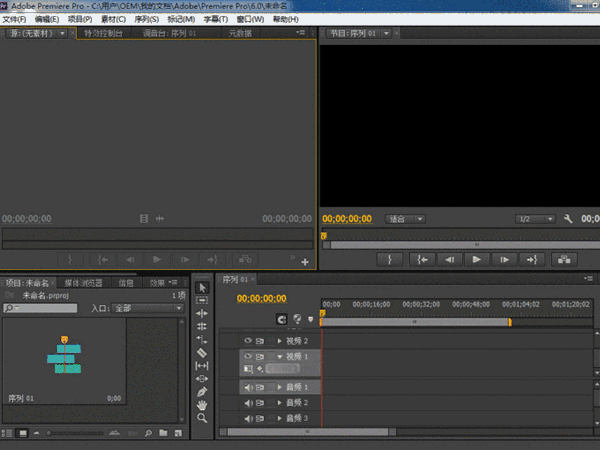The image size is (600, 450).
Task: Select the Hand tool
Action: (x=202, y=405)
